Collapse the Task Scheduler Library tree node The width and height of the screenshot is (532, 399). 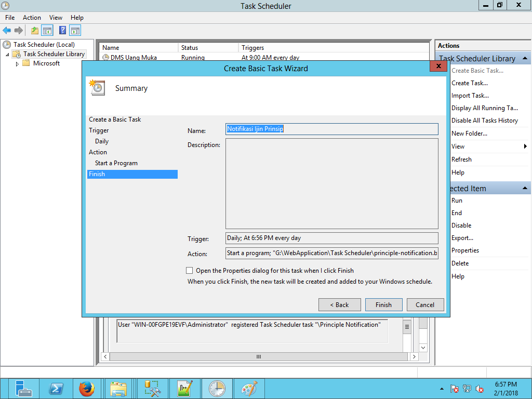coord(7,55)
